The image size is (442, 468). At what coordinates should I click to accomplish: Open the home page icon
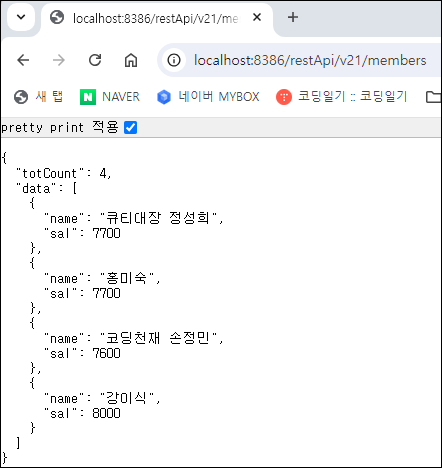point(131,60)
